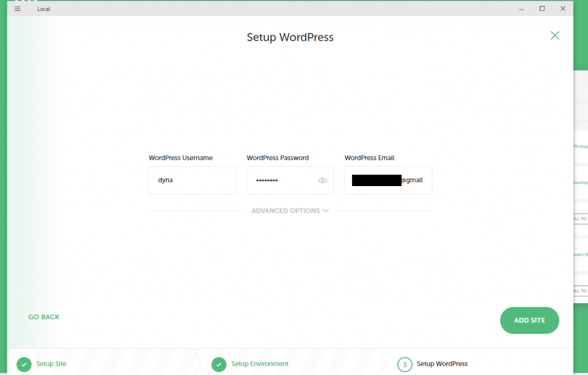
Task: Close the Local application window
Action: [563, 9]
